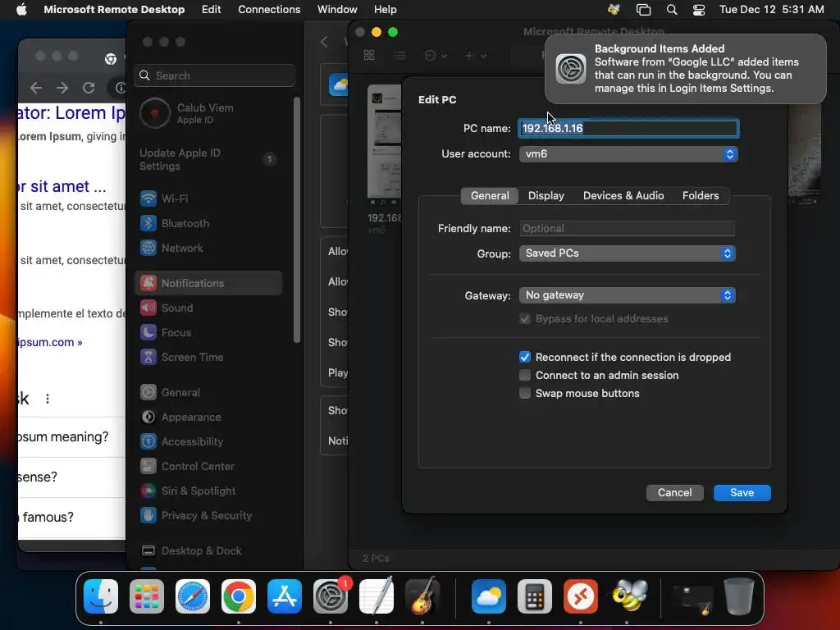Open Spotlight search in menu bar
The width and height of the screenshot is (840, 630).
point(671,10)
